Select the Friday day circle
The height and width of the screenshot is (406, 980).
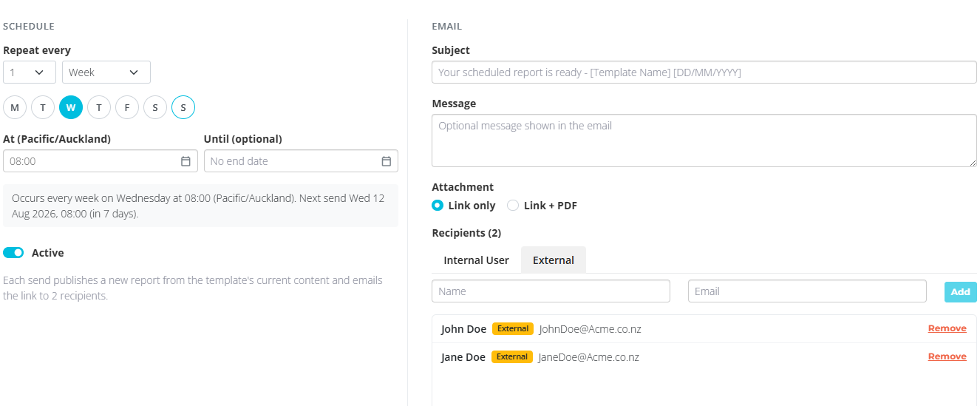tap(127, 107)
